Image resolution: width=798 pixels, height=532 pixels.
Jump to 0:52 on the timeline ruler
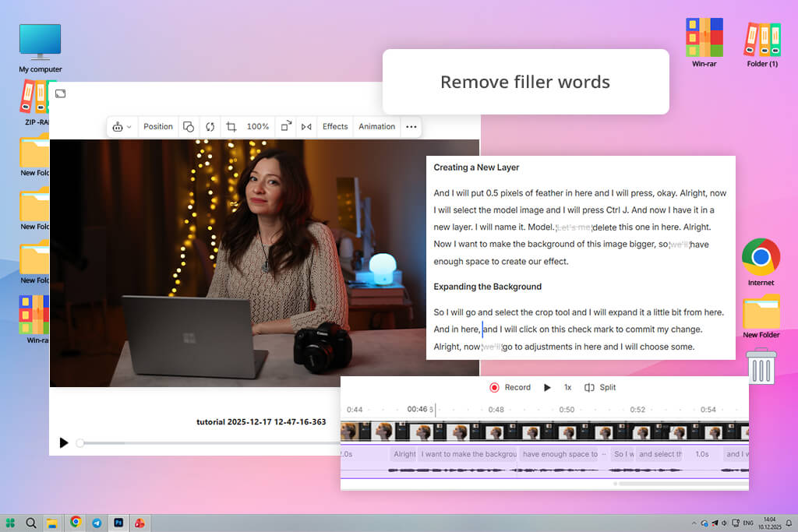[x=637, y=410]
